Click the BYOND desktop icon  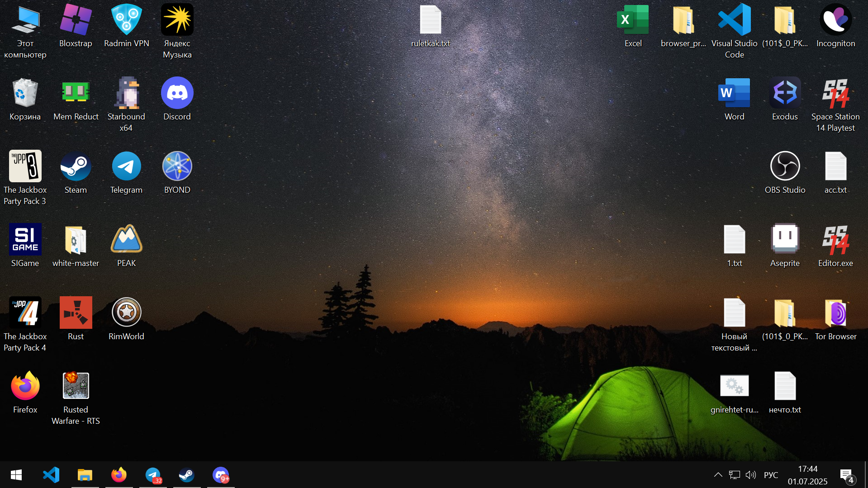point(177,173)
